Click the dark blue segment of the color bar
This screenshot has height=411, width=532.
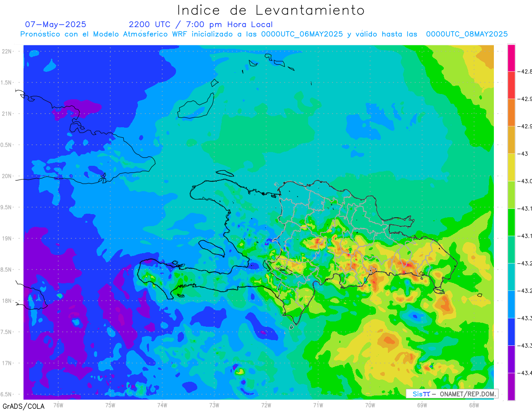(x=511, y=332)
